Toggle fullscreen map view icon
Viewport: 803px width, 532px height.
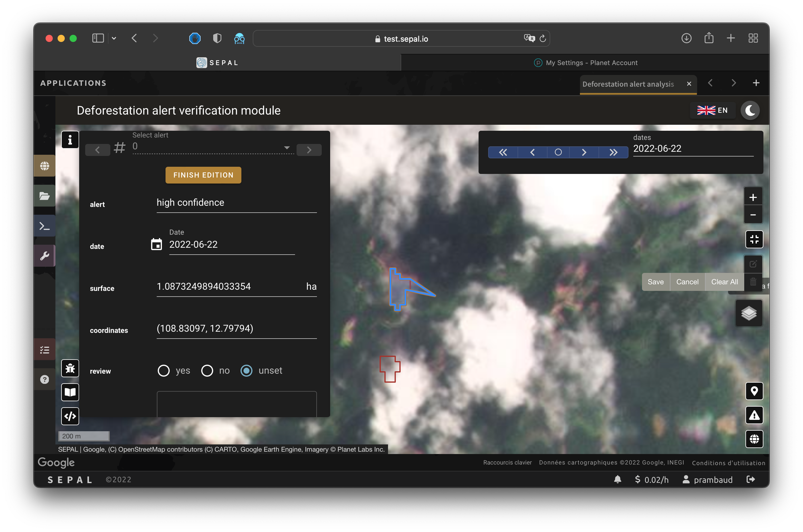pyautogui.click(x=754, y=239)
